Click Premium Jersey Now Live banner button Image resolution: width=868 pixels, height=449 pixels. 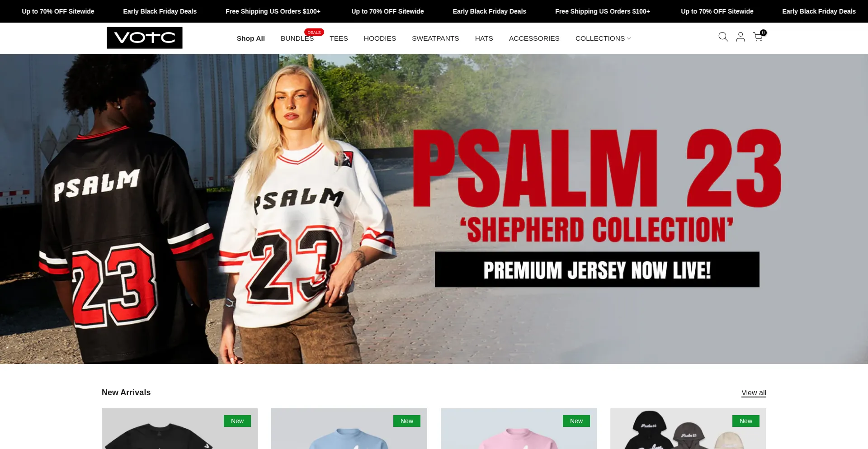tap(597, 269)
